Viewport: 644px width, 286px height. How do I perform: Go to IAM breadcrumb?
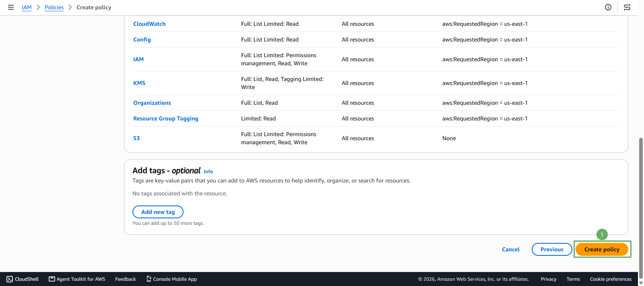(27, 7)
